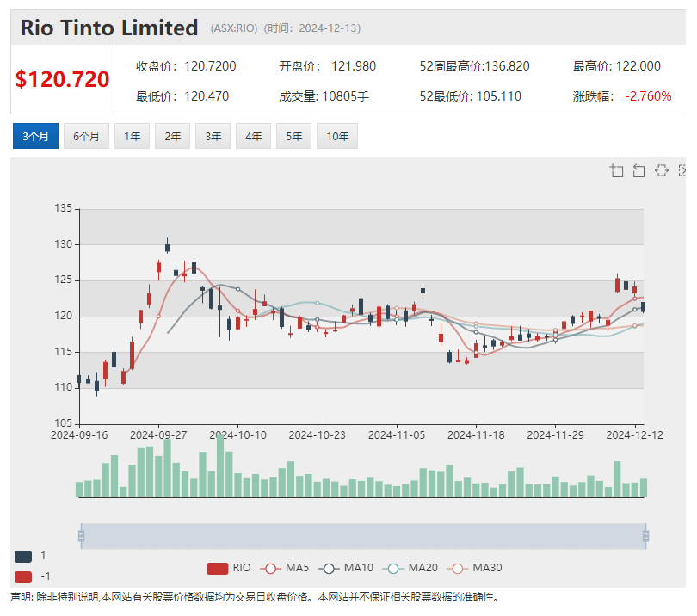This screenshot has width=697, height=616.
Task: Show the 2年 chart range
Action: [173, 136]
